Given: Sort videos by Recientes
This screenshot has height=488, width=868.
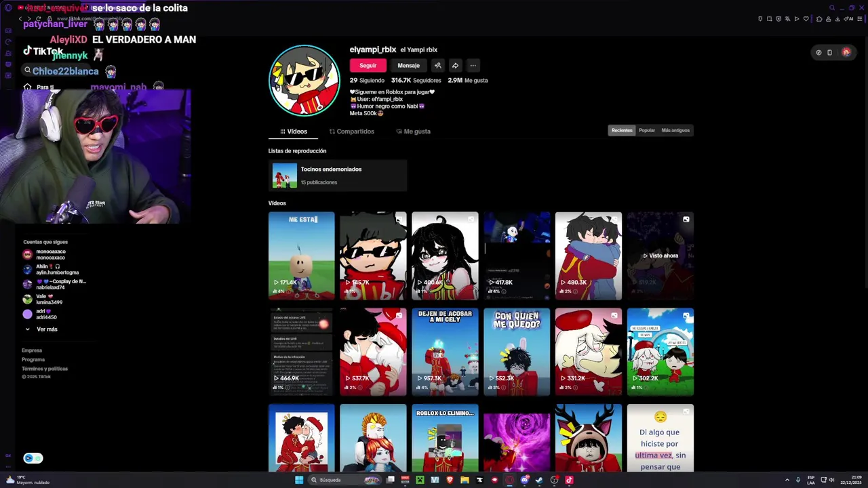Looking at the screenshot, I should pos(622,130).
